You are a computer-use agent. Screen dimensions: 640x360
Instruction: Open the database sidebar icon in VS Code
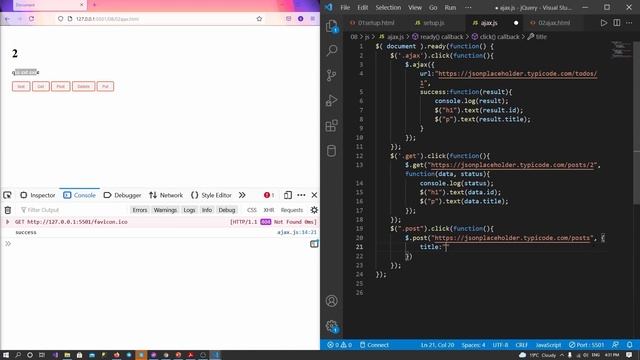331,151
